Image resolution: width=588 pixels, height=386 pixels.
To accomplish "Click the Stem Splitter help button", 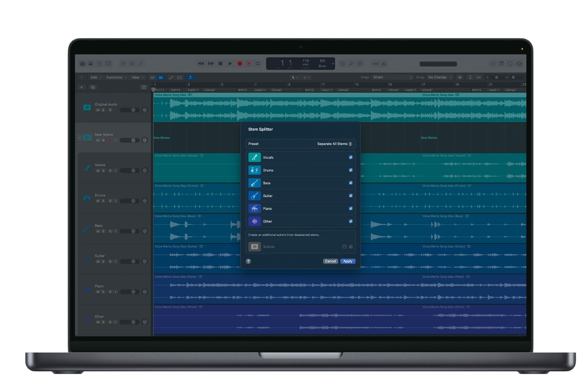I will pos(248,261).
